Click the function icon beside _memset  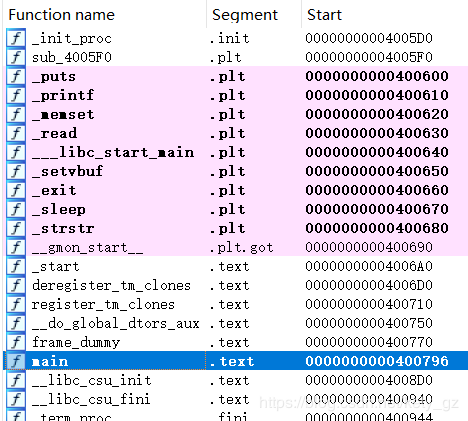[x=16, y=114]
